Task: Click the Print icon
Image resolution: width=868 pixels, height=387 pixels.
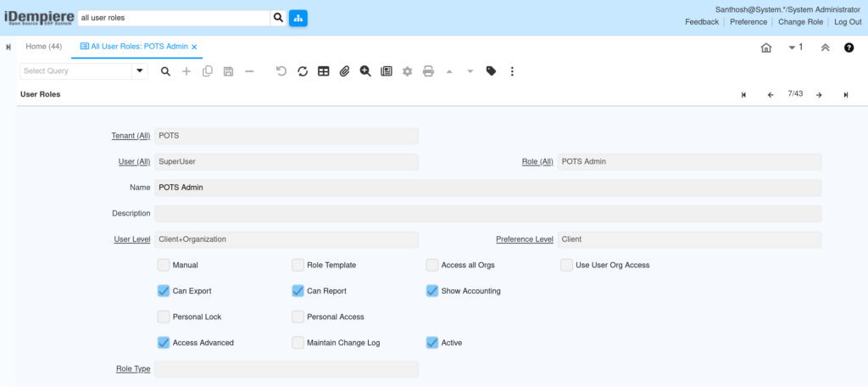Action: tap(428, 71)
